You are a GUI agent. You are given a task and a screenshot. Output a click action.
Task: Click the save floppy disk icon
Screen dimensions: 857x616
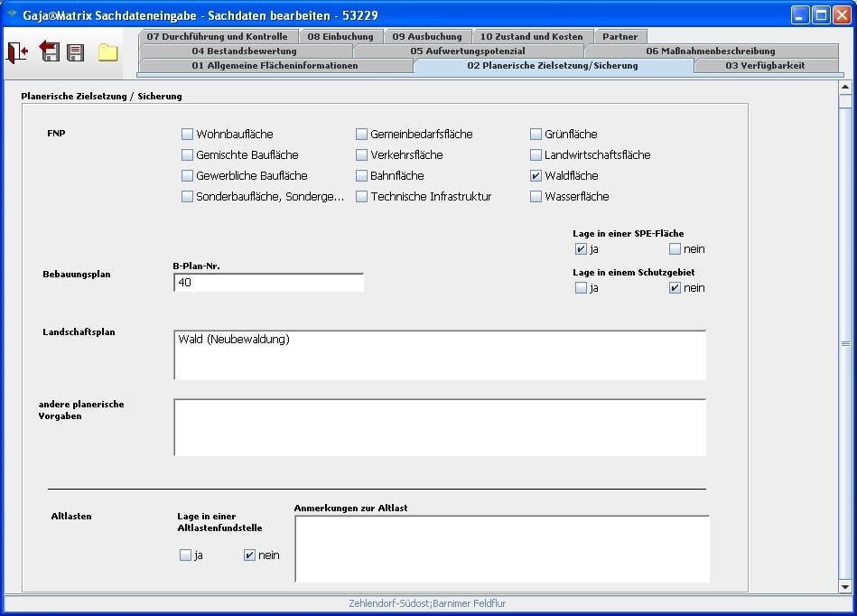76,52
